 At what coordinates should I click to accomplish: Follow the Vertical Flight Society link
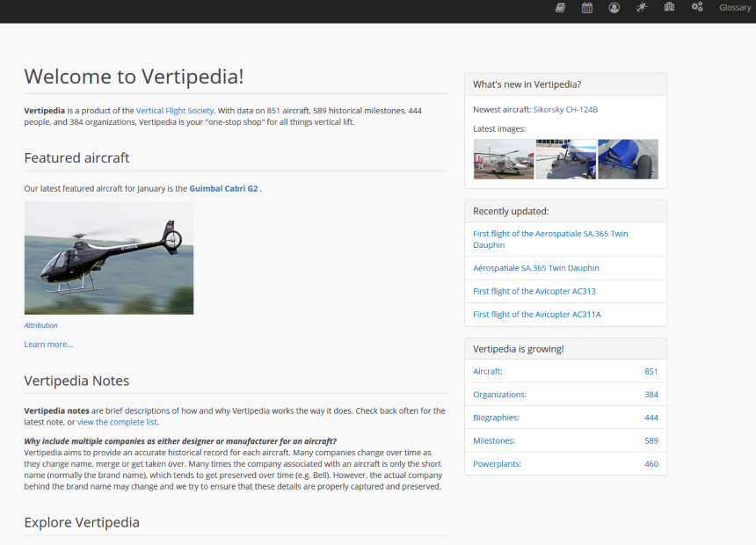[175, 111]
